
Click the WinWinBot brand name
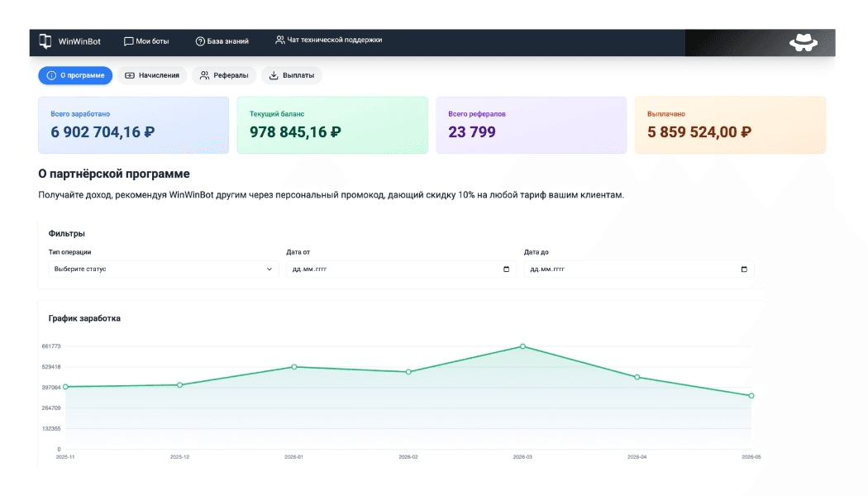point(79,41)
